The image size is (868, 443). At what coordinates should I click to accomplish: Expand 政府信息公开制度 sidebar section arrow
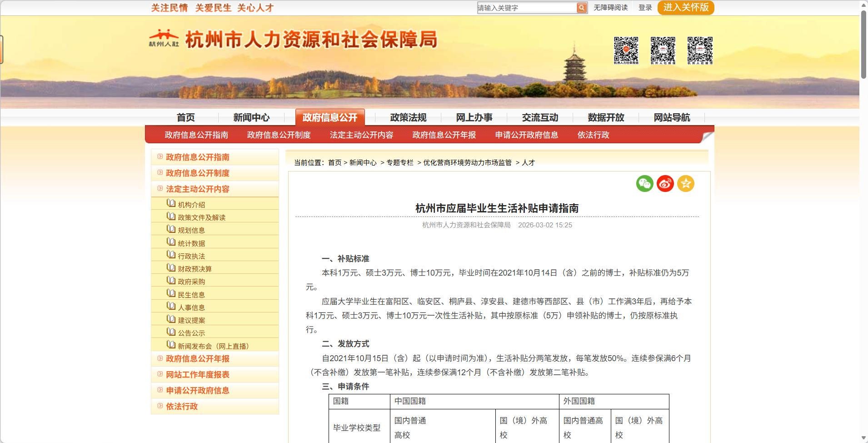pos(160,172)
